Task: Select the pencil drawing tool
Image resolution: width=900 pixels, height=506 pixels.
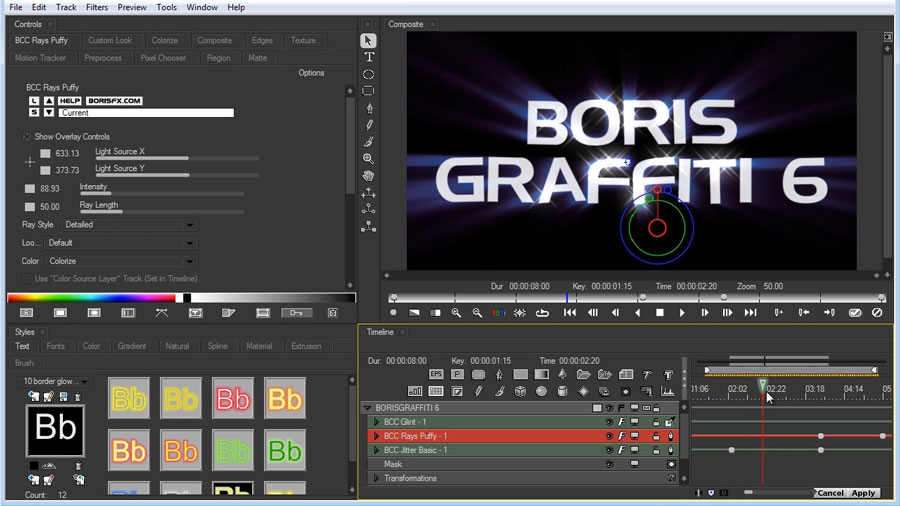Action: pyautogui.click(x=369, y=124)
